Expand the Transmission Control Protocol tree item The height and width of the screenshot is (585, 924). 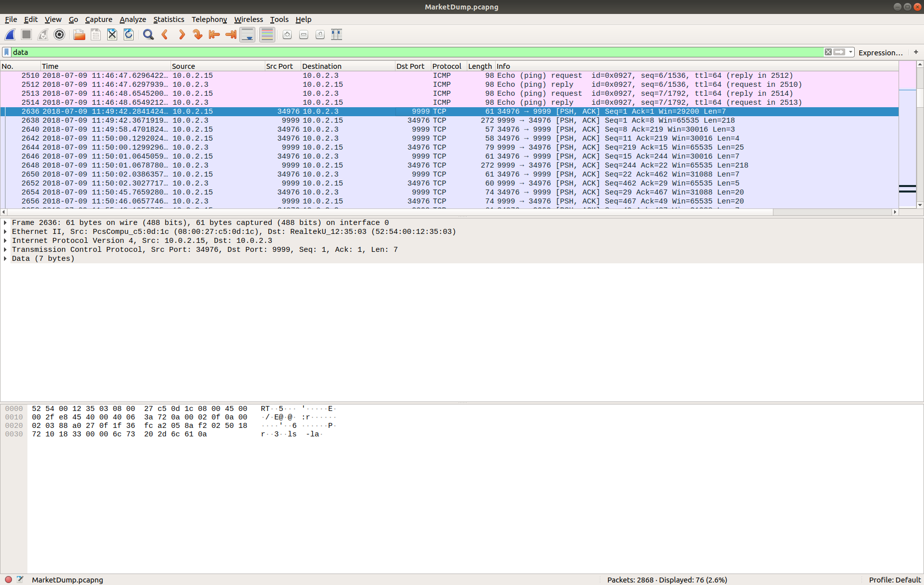coord(5,249)
